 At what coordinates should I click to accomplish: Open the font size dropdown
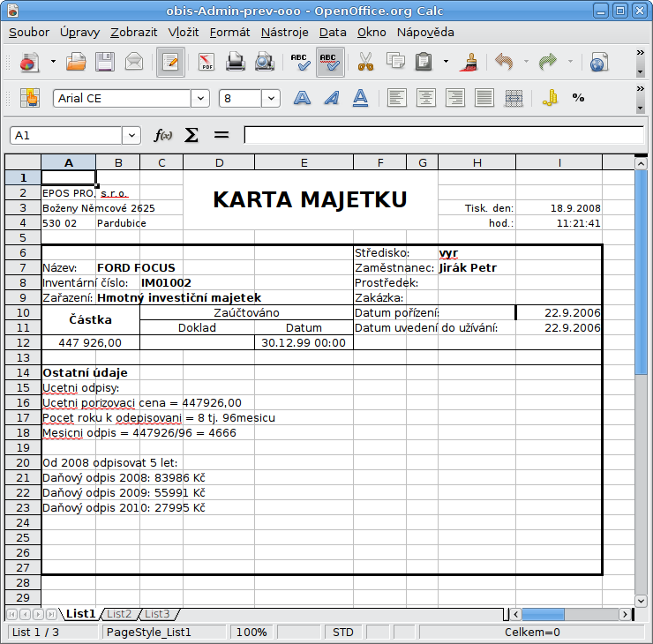click(x=270, y=98)
